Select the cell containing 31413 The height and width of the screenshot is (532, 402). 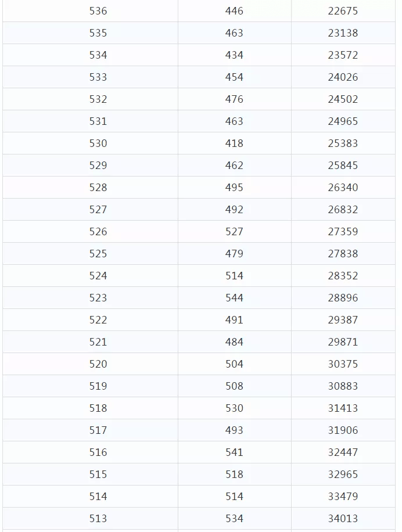click(x=343, y=408)
